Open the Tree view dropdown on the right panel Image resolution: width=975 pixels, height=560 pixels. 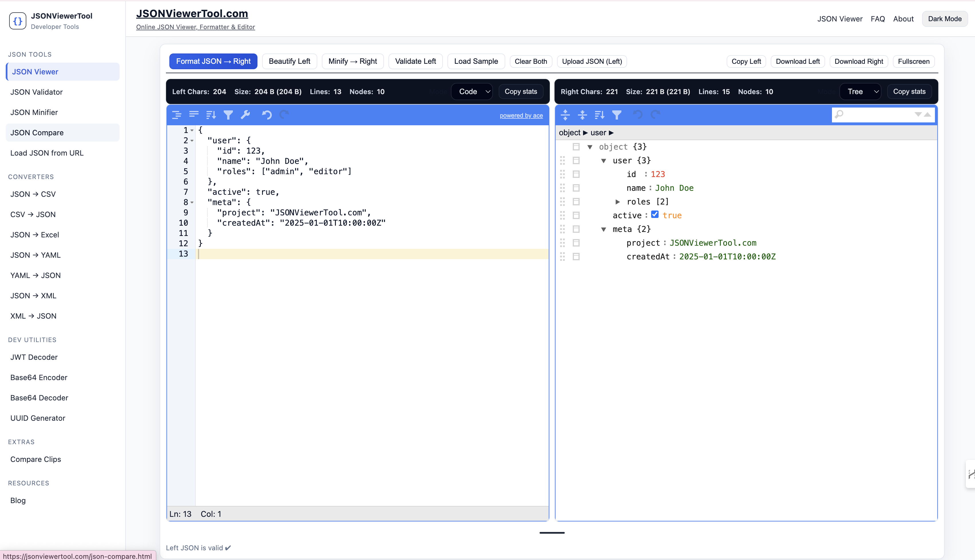tap(860, 92)
